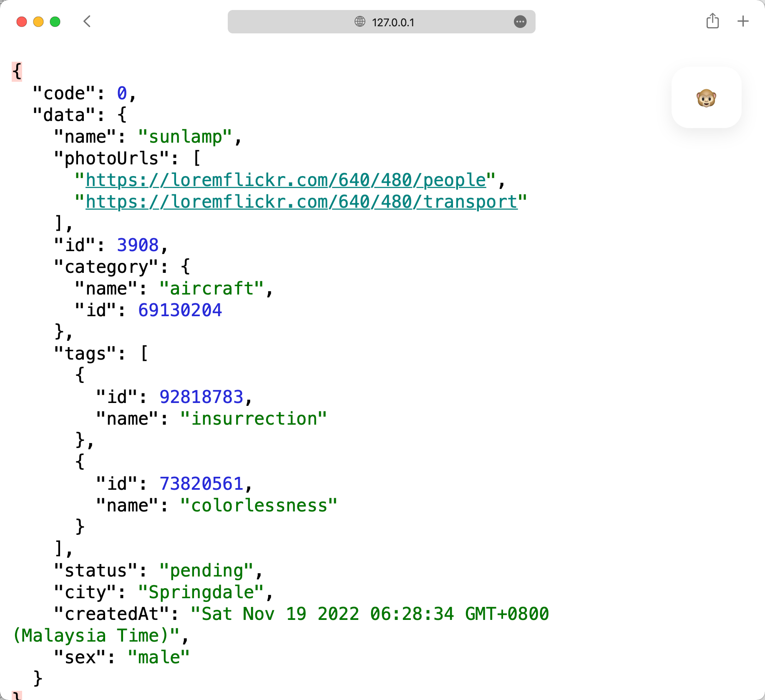The height and width of the screenshot is (700, 765).
Task: Click the monkey emoji floating button
Action: (x=706, y=98)
